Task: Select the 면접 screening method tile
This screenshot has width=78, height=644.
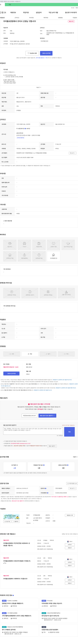Action: click(x=30, y=354)
